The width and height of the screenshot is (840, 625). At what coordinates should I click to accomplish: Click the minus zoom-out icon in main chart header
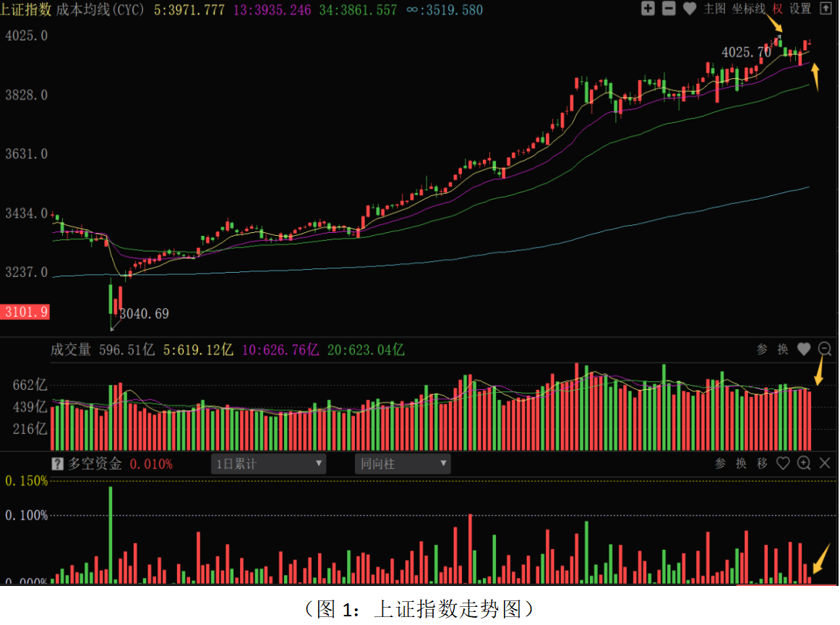669,9
